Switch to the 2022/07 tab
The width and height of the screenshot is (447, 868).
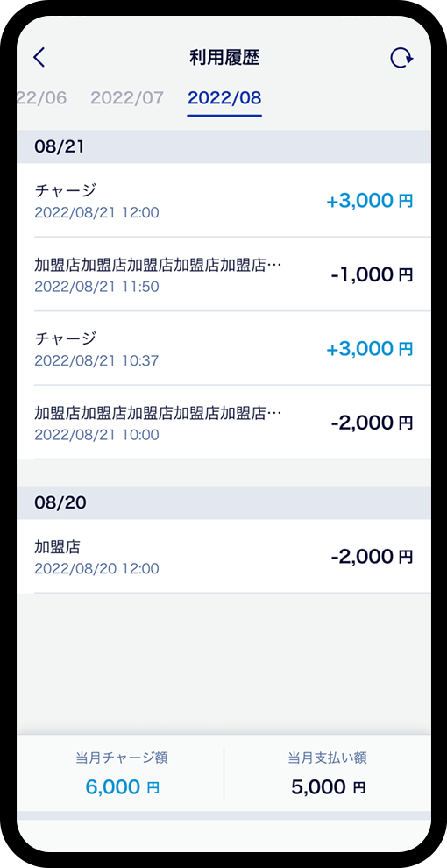pos(127,98)
